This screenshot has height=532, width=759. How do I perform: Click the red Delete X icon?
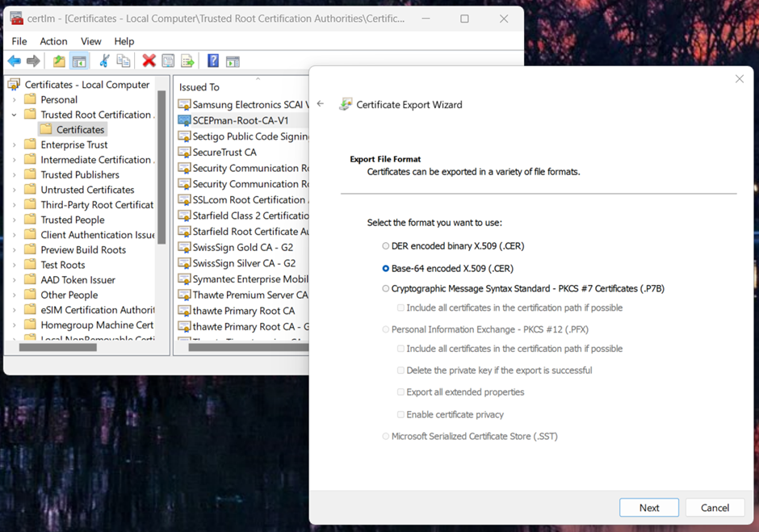149,61
